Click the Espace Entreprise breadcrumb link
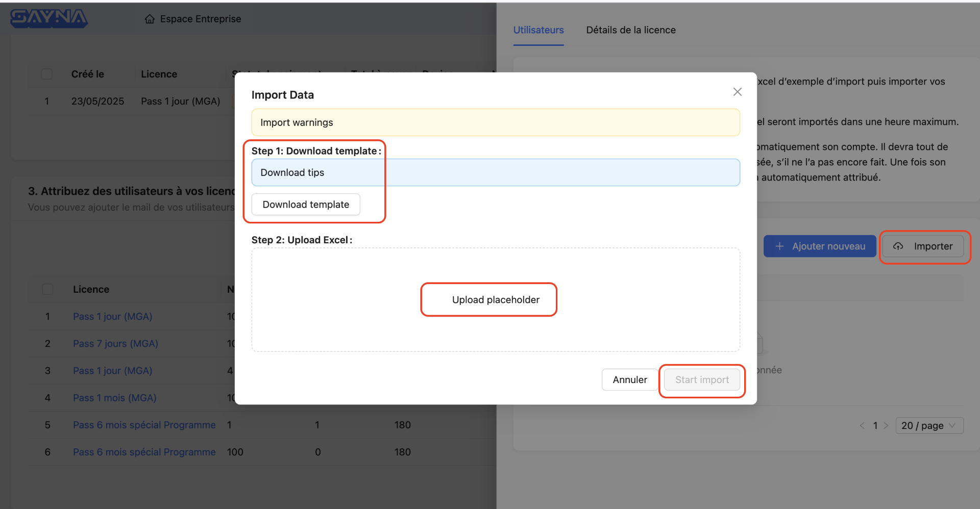 click(x=200, y=19)
